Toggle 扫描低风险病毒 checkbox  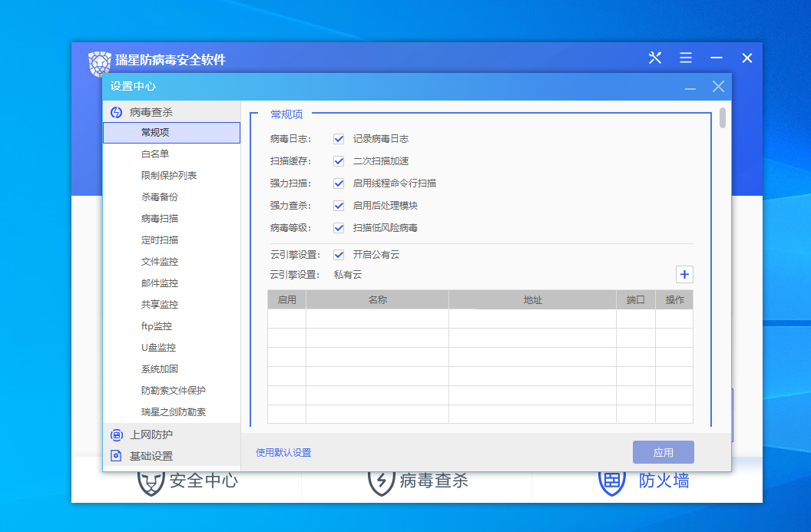coord(339,228)
